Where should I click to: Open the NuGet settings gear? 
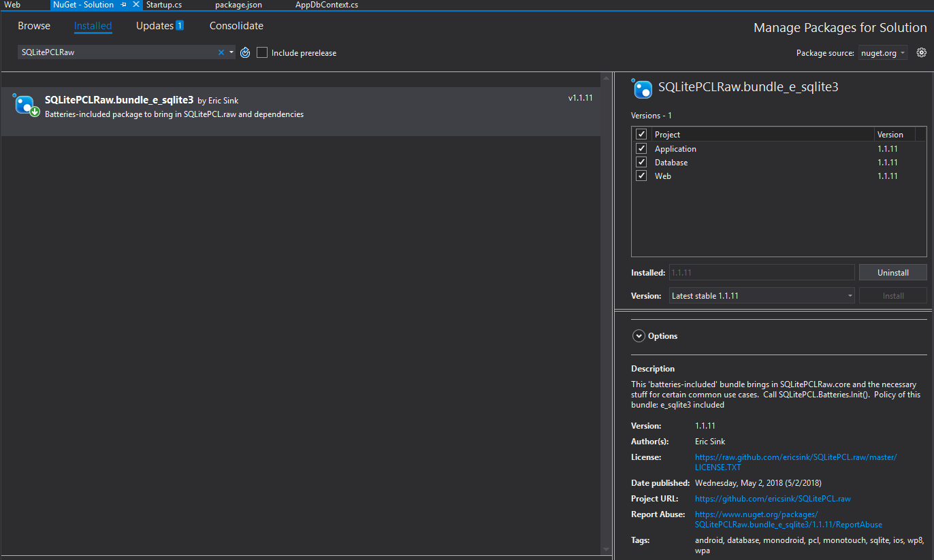coord(922,52)
